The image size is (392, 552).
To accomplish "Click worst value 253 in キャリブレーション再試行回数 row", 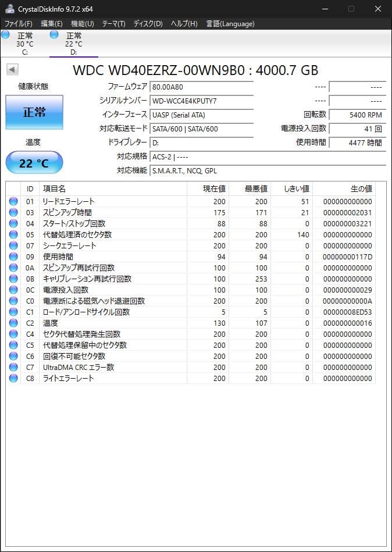I will (261, 279).
